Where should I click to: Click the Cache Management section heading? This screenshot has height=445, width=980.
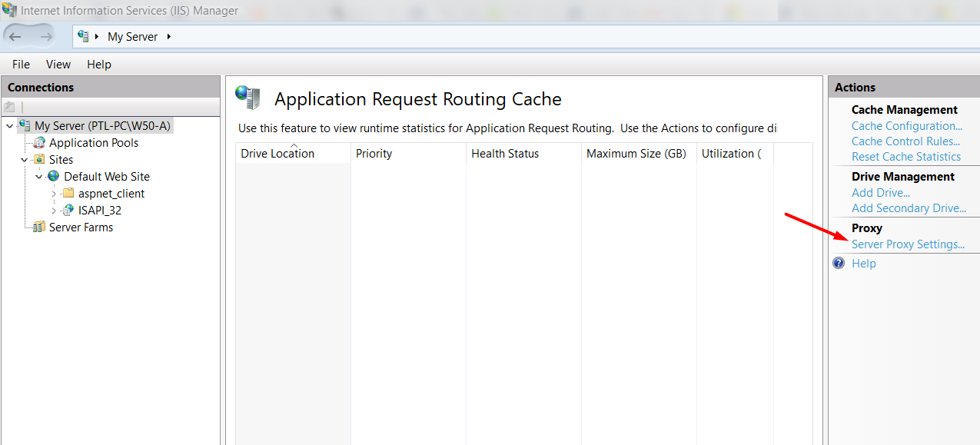coord(905,109)
